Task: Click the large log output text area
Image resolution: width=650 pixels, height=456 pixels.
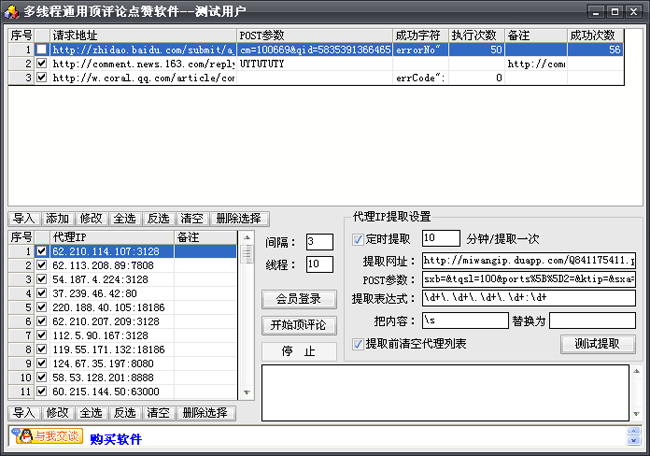Action: pos(445,393)
